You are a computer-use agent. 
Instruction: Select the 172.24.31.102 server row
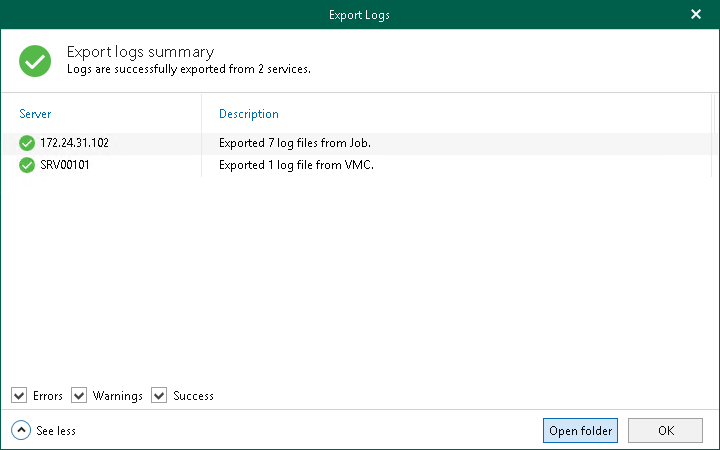pyautogui.click(x=74, y=143)
